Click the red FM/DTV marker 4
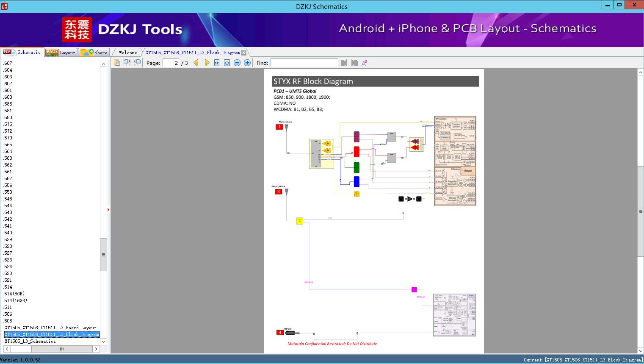Screen dimensions: 644x364 tap(279, 333)
